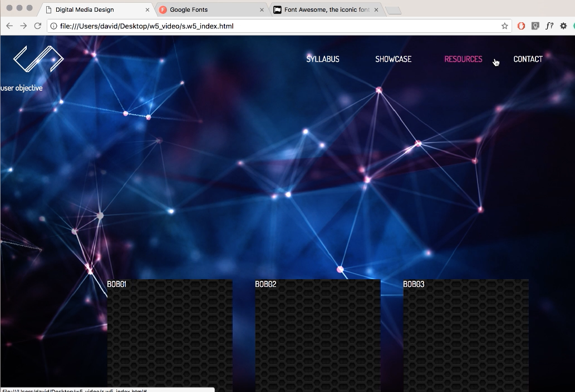Click the browser forward arrow
575x392 pixels.
[23, 26]
